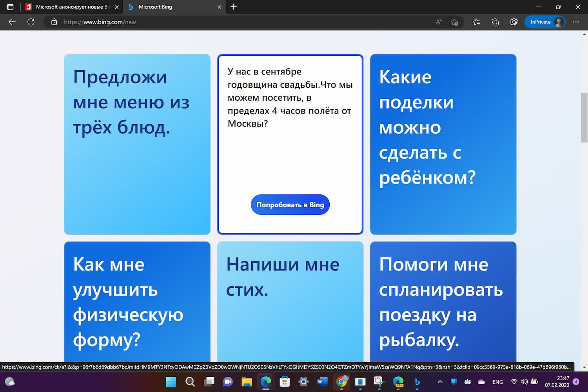Open a new tab with the plus button

[234, 7]
